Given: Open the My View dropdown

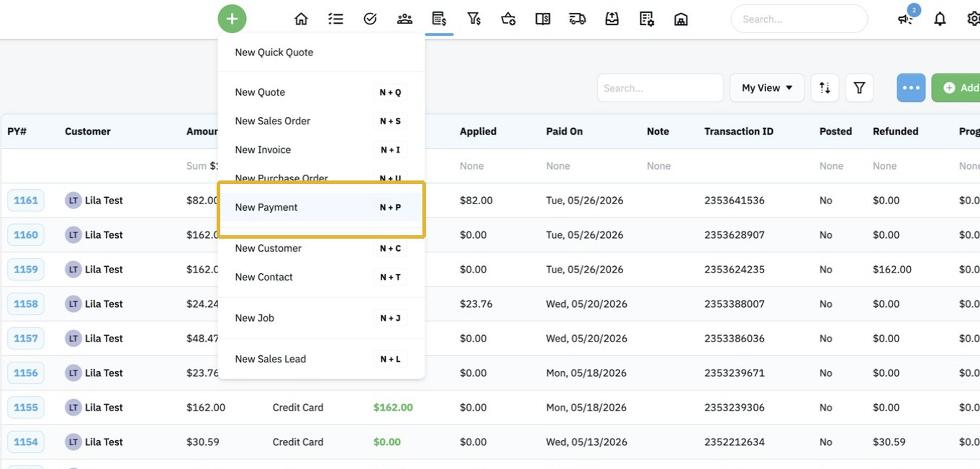Looking at the screenshot, I should [x=767, y=88].
